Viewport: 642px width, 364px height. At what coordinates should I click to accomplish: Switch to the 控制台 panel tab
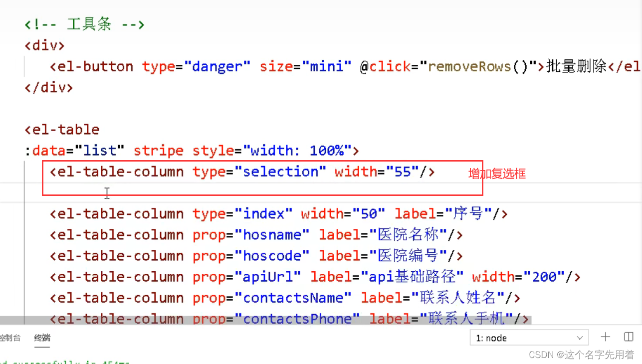tap(10, 338)
